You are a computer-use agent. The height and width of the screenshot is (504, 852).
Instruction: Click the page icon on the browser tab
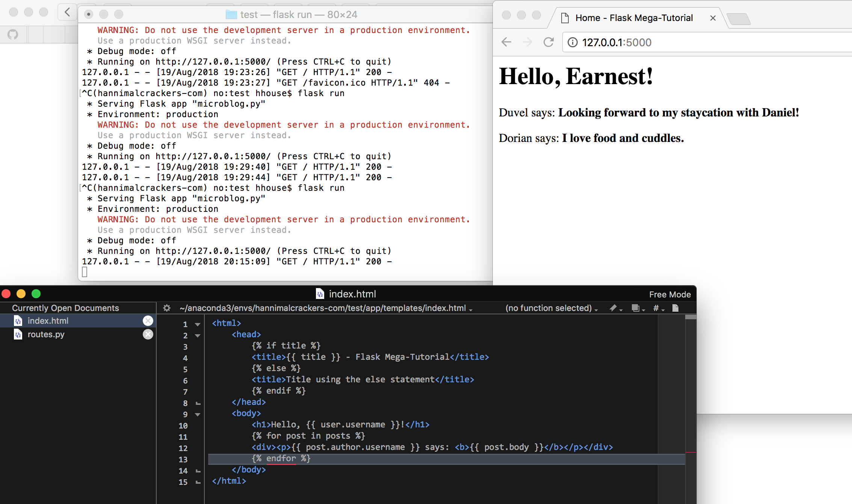click(x=565, y=18)
